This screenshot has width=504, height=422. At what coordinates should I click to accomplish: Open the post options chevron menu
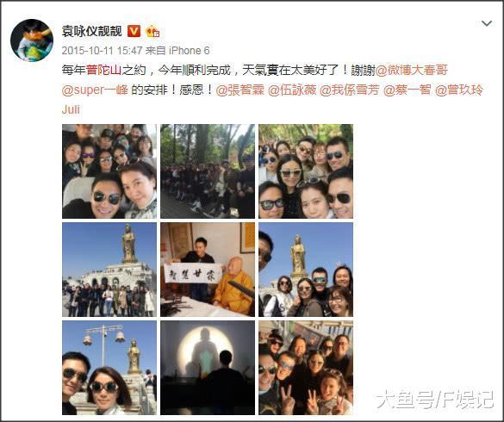click(487, 23)
